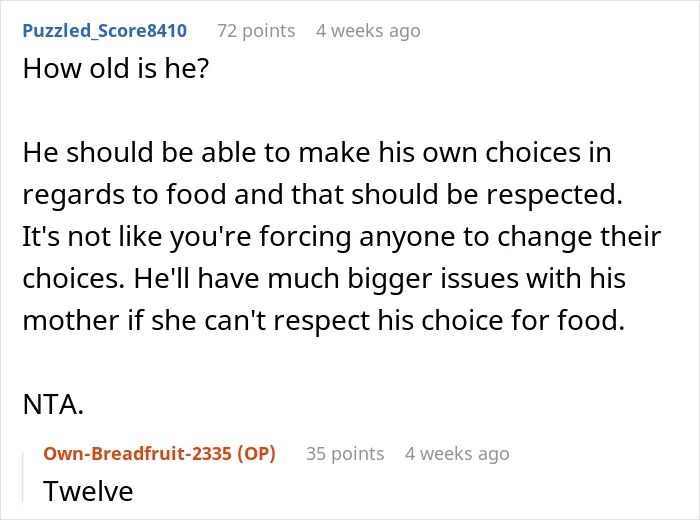The width and height of the screenshot is (700, 520).
Task: Click the 35 points score
Action: click(345, 453)
